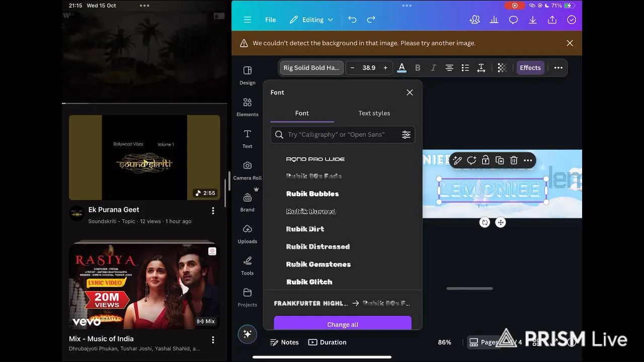Duplicate the selected text element
Image resolution: width=644 pixels, height=362 pixels.
point(500,160)
